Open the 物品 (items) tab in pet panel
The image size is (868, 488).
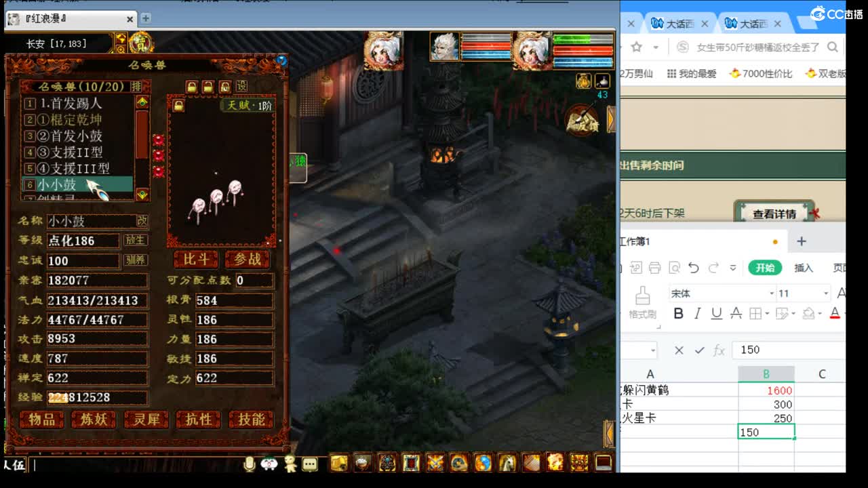(x=42, y=420)
